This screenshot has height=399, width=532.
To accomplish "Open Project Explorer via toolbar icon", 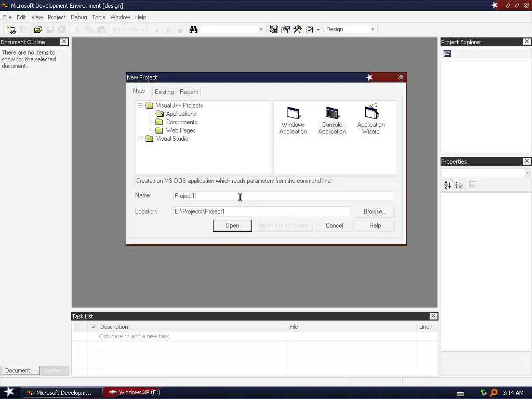I will 273,30.
